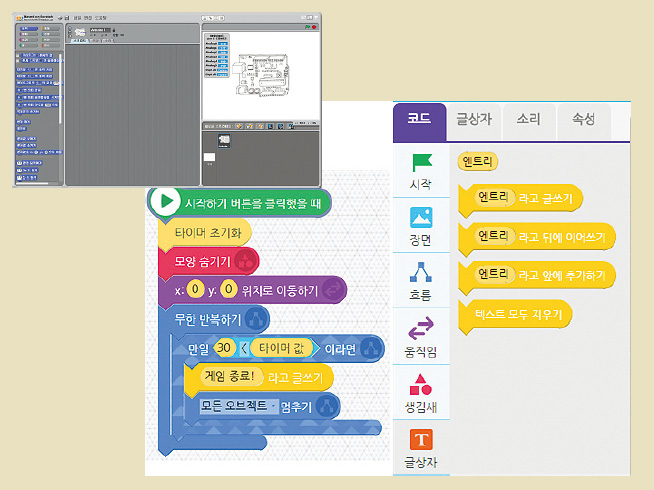654x490 pixels.
Task: Click the shapes icon on 모양 숨기기 block
Action: pos(245,261)
